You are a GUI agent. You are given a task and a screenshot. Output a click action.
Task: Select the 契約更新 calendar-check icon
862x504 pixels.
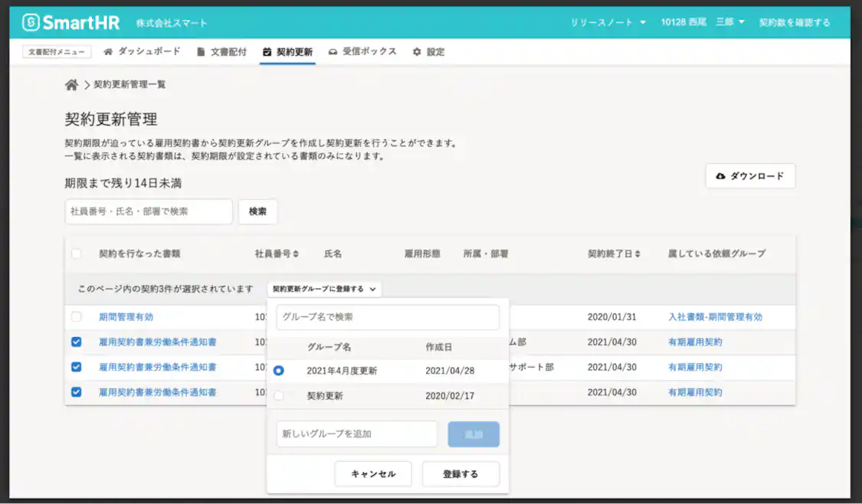click(x=266, y=51)
